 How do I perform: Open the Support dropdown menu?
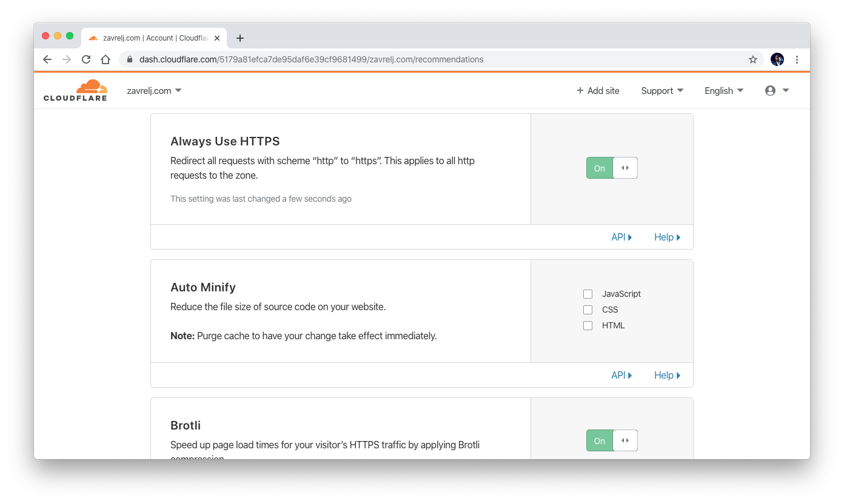[662, 90]
